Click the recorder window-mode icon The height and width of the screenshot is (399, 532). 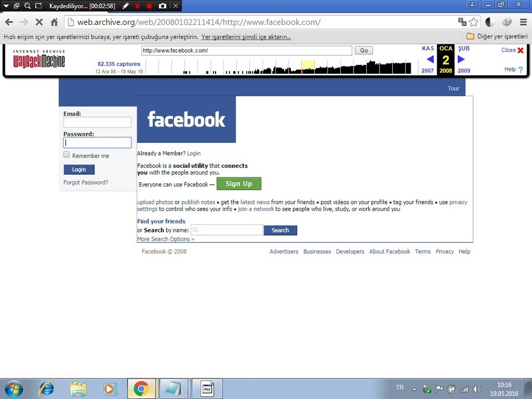pyautogui.click(x=17, y=6)
